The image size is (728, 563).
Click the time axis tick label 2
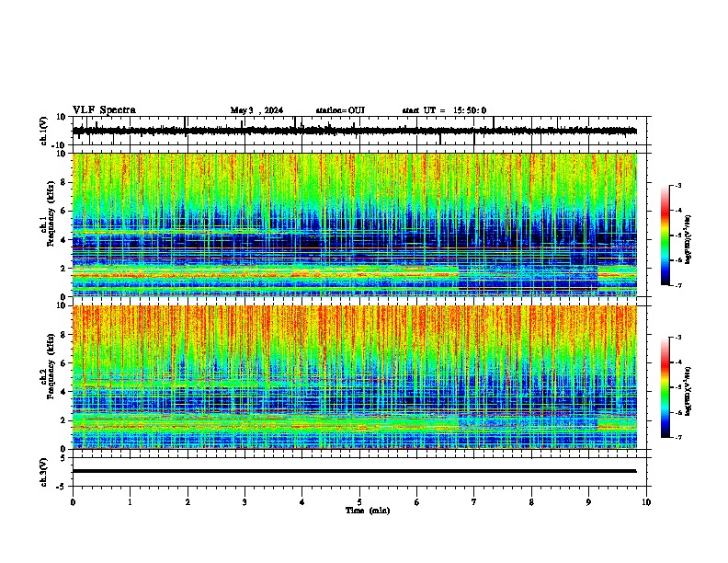(x=188, y=502)
